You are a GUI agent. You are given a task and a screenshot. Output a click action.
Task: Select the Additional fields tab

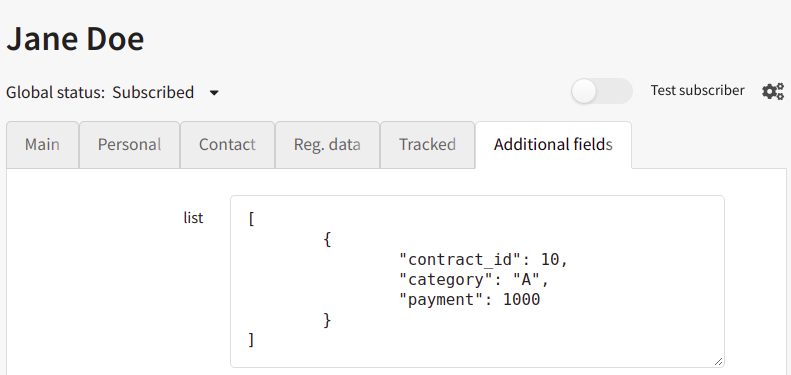[553, 145]
